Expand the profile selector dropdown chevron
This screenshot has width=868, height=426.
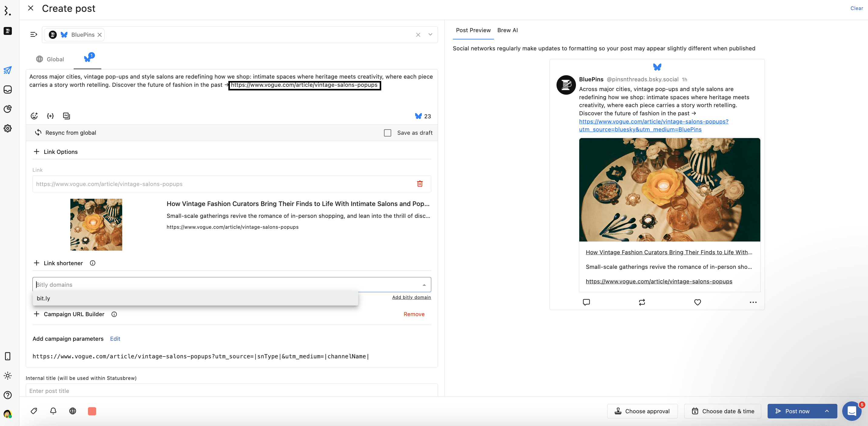(x=430, y=35)
